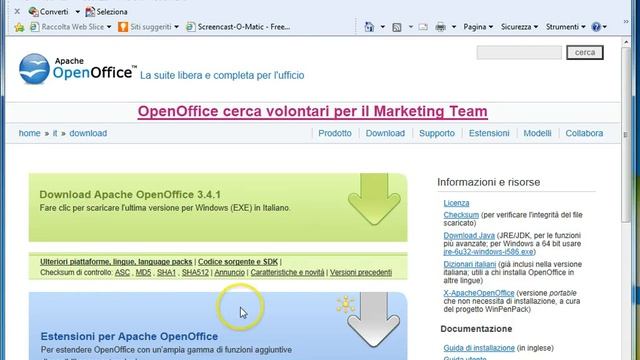Image resolution: width=640 pixels, height=360 pixels.
Task: Click the SHA1 checksum link
Action: [166, 272]
